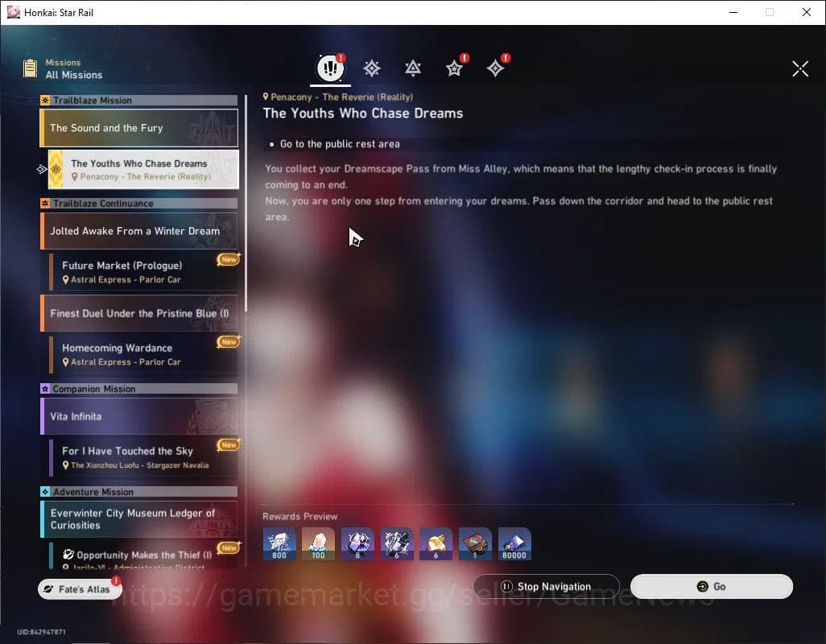
Task: Click the New badge on Homecoming Wardance
Action: (229, 342)
